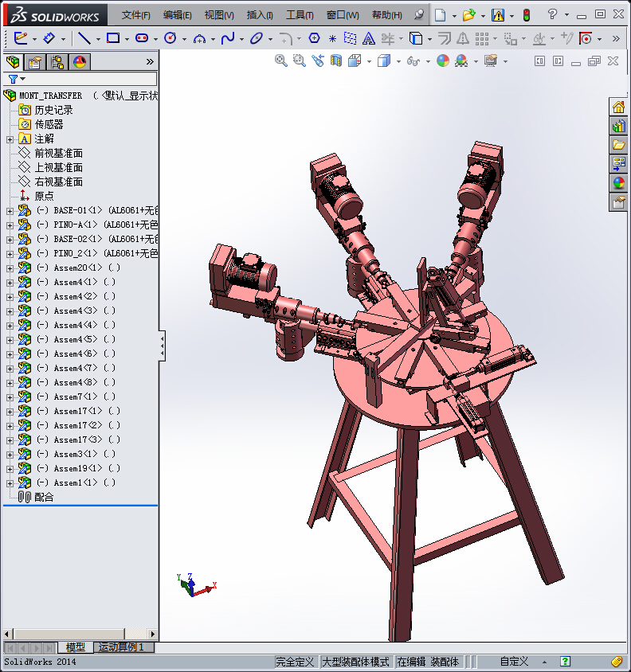Open the 工具(T) menu
Image resolution: width=631 pixels, height=672 pixels.
click(x=300, y=15)
